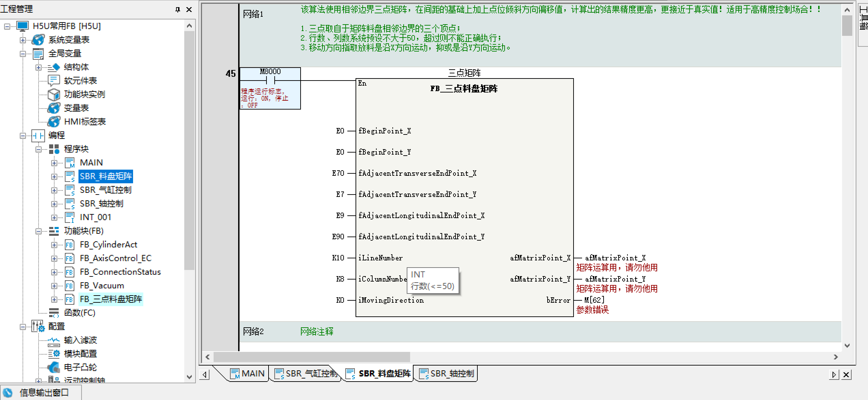Screen dimensions: 868x400
Task: Select FB_三点料盘矩阵 in project tree
Action: [111, 299]
